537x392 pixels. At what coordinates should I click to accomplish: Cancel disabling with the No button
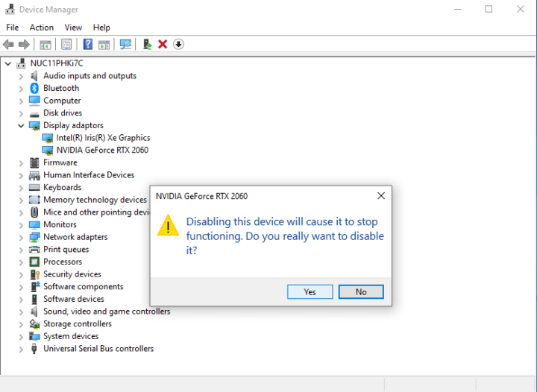coord(361,292)
